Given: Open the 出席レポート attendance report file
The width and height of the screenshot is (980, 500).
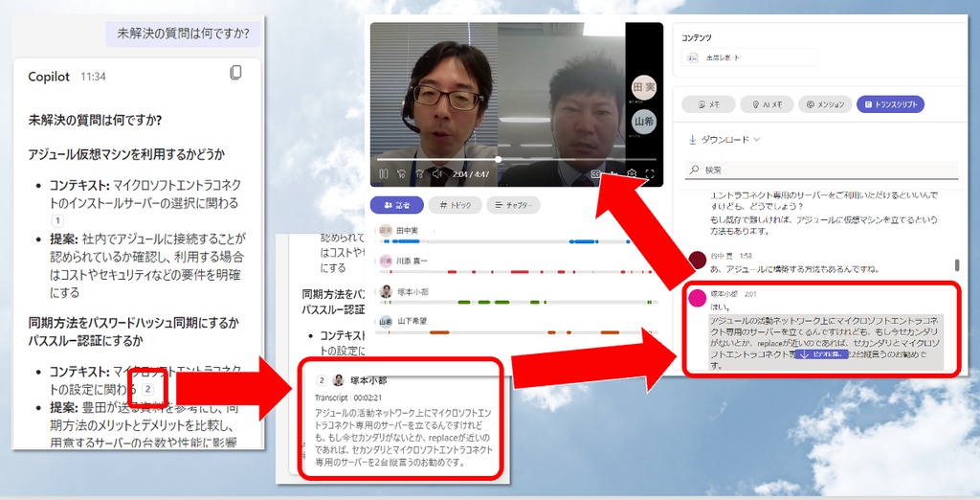Looking at the screenshot, I should [x=749, y=57].
